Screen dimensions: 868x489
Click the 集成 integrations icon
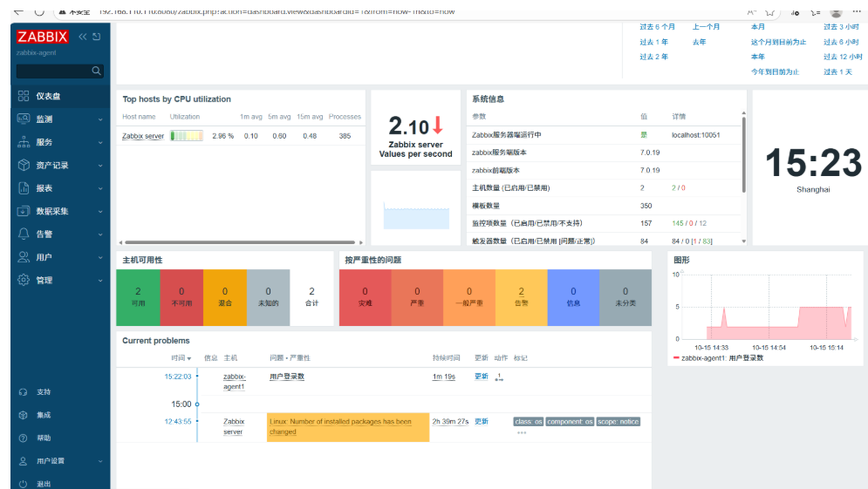(23, 415)
